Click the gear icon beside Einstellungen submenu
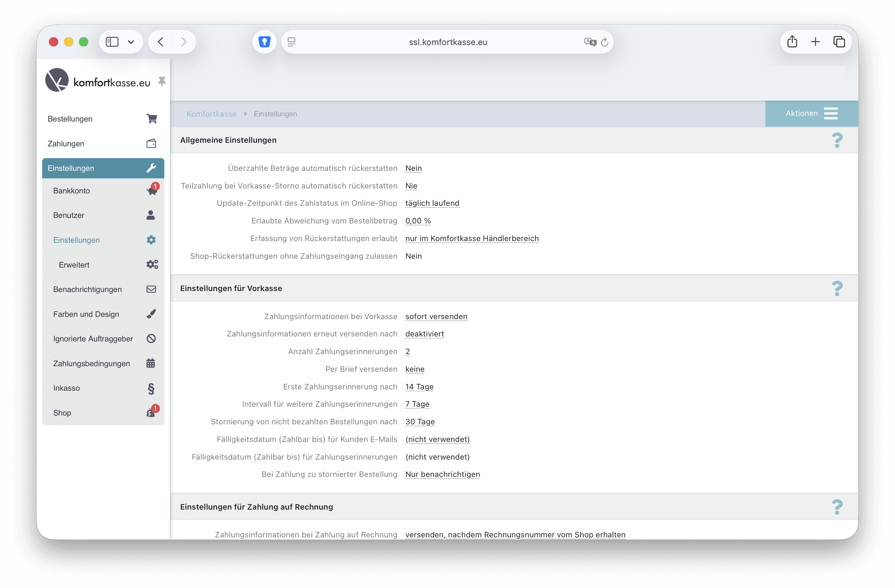Viewport: 895px width, 588px height. [x=151, y=240]
